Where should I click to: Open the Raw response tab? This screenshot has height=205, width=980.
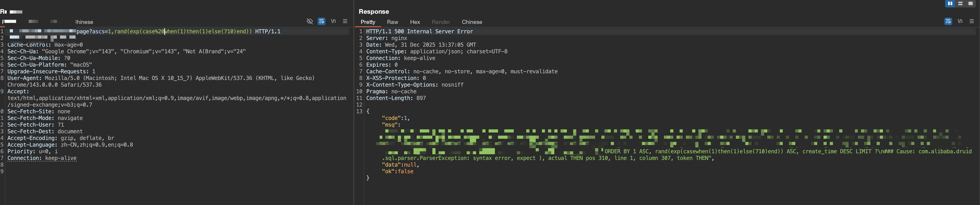(x=392, y=22)
